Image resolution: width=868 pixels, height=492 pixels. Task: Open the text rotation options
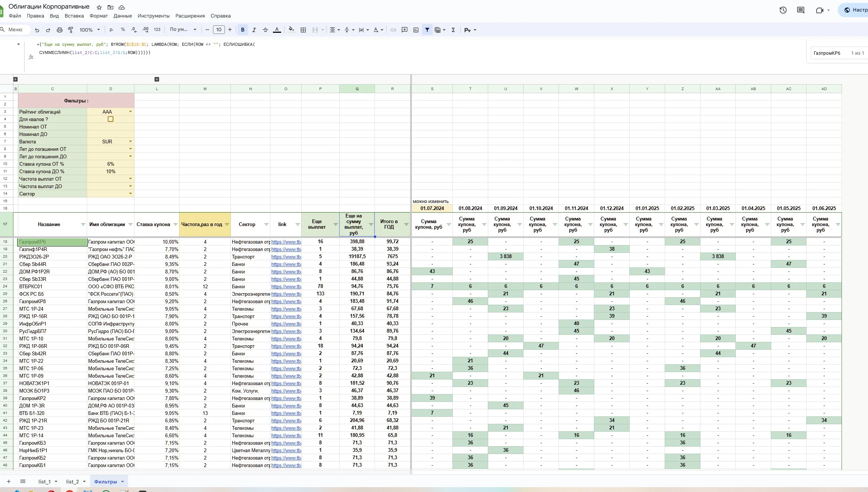pyautogui.click(x=378, y=30)
